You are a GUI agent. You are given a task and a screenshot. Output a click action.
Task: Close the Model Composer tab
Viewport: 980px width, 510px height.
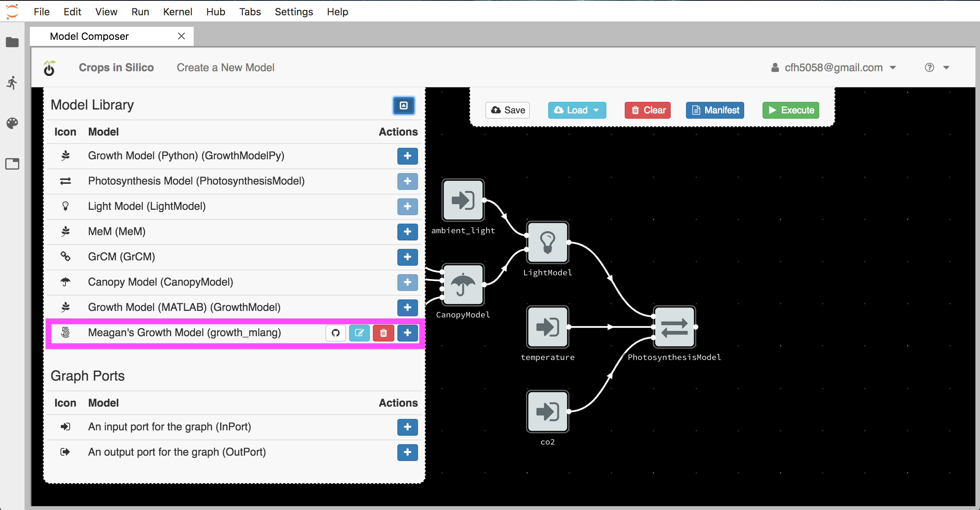tap(181, 36)
